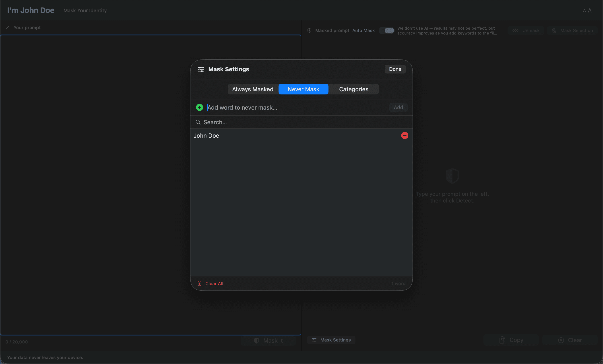Remove John Doe using the red minus button
Screen dimensions: 603x364
(x=405, y=135)
